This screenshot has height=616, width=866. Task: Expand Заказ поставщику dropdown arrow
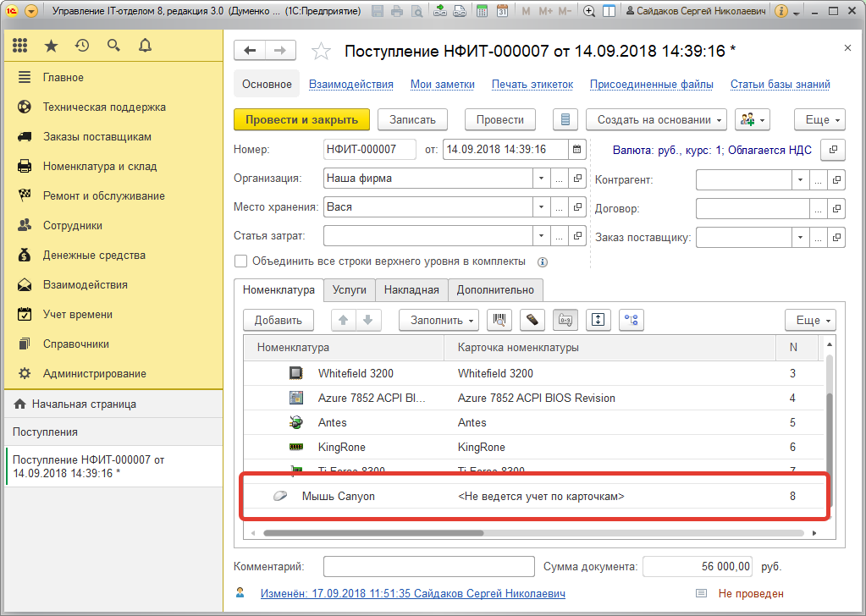pos(800,238)
